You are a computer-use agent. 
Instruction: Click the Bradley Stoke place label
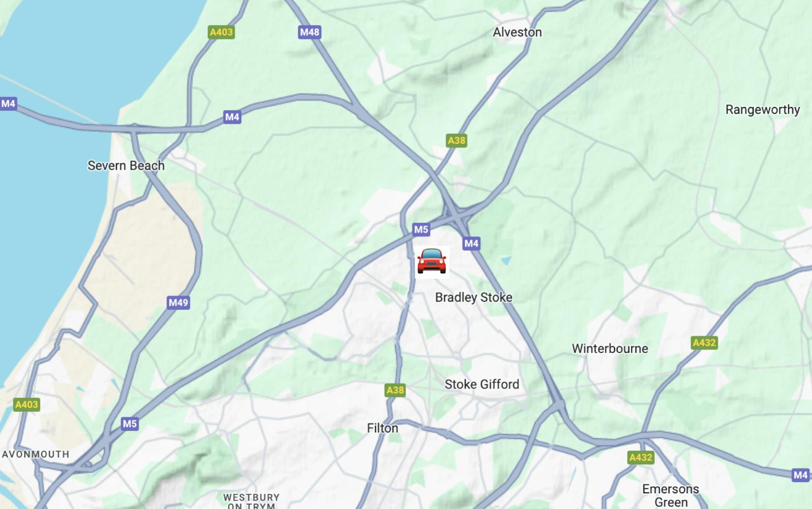click(473, 297)
